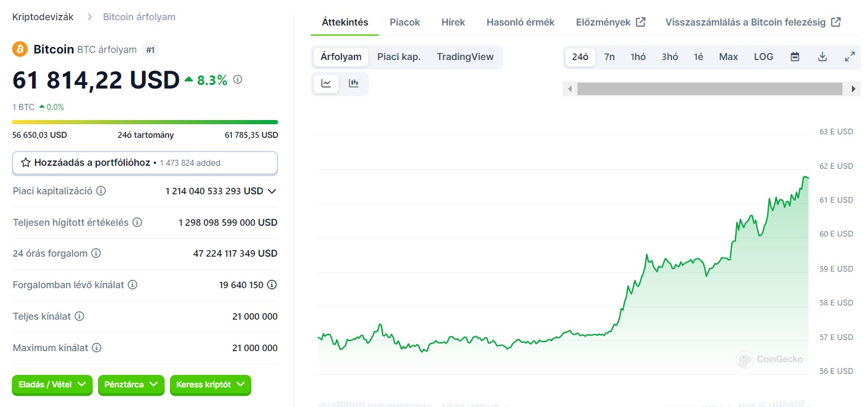868x407 pixels.
Task: Show info for 24 órás forgalom
Action: tap(96, 253)
